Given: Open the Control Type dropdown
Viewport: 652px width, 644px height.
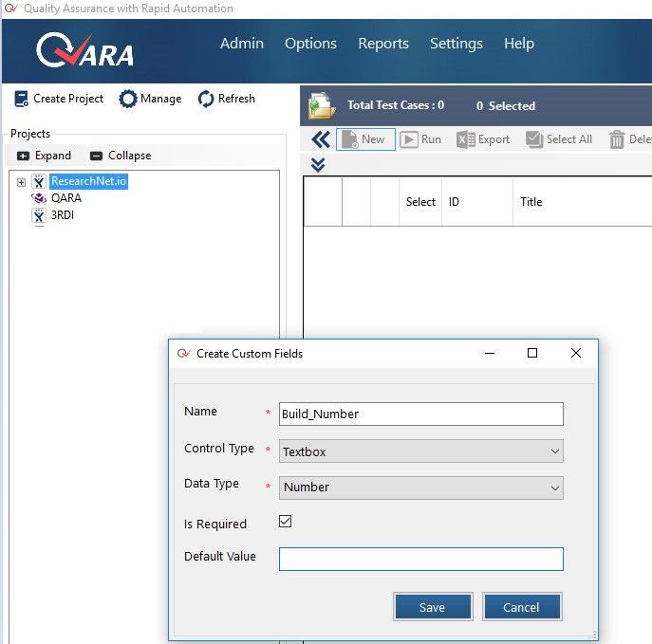Looking at the screenshot, I should click(x=421, y=451).
